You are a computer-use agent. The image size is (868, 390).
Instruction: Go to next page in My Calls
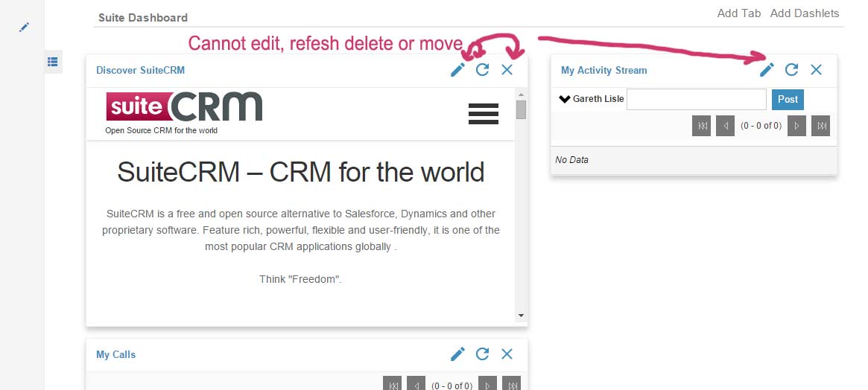[x=488, y=383]
